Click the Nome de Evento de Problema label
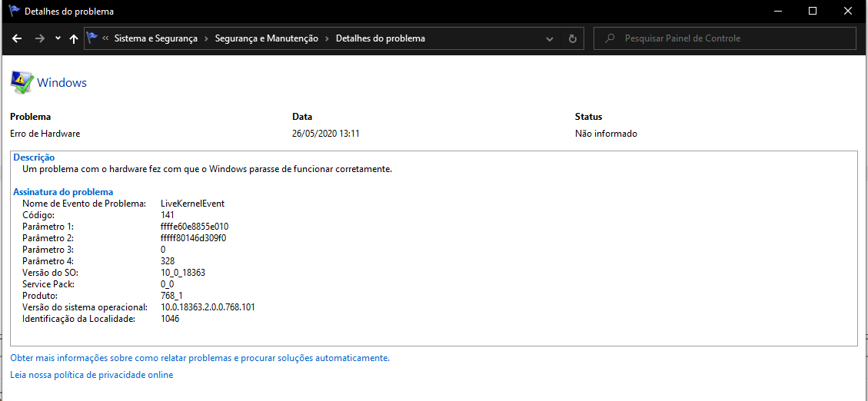 coord(84,203)
